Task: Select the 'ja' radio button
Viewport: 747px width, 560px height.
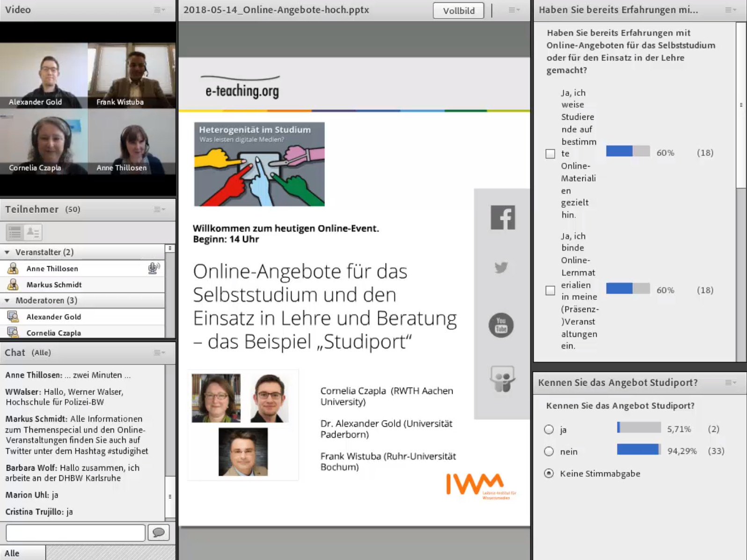Action: pyautogui.click(x=549, y=429)
